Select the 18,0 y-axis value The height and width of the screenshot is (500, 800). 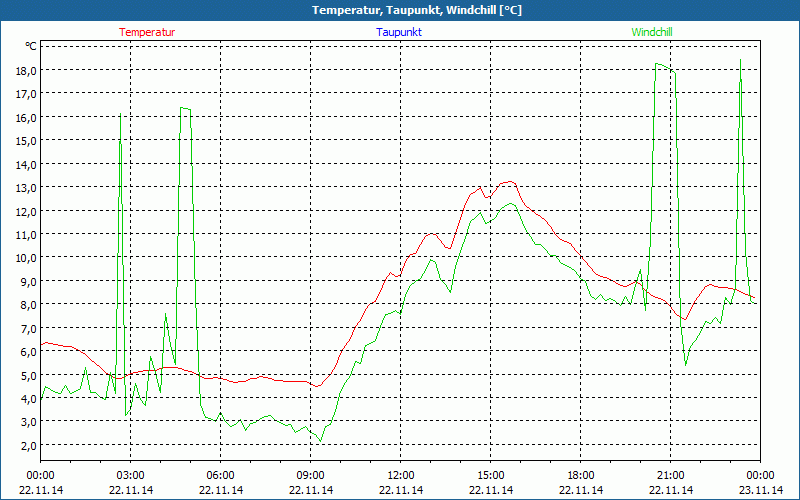26,70
